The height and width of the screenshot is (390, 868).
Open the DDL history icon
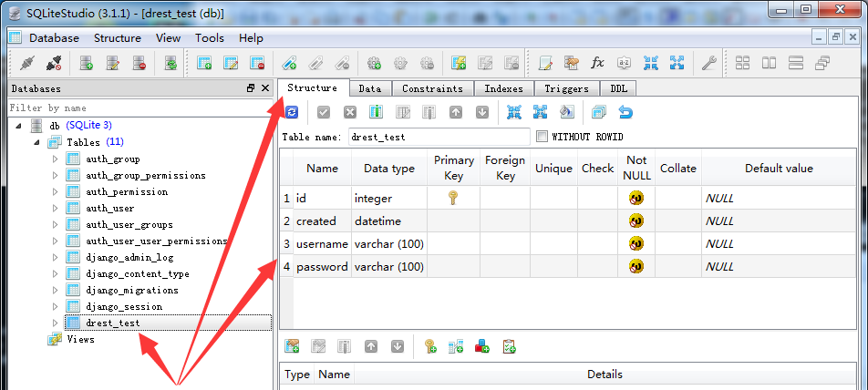(x=572, y=63)
